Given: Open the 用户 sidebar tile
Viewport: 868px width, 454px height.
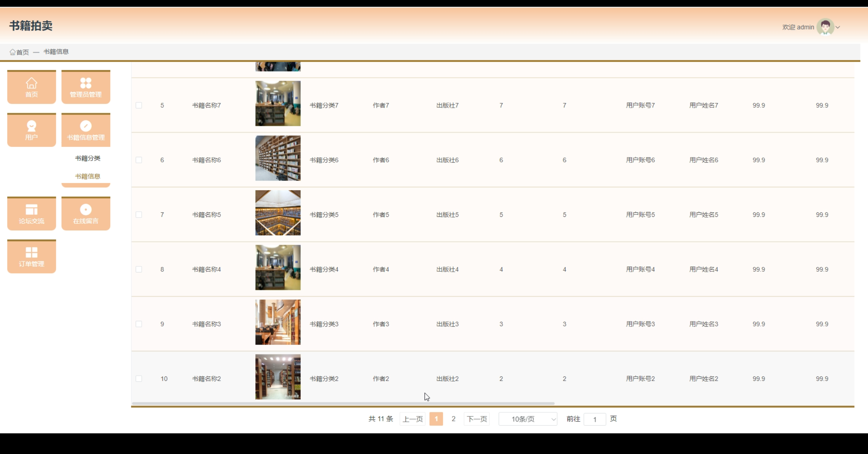Looking at the screenshot, I should pos(32,130).
